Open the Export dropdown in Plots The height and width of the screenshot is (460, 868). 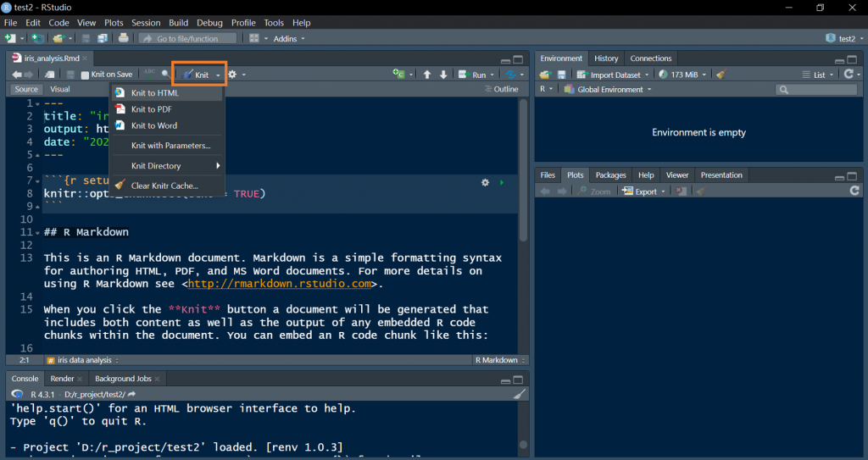(643, 191)
